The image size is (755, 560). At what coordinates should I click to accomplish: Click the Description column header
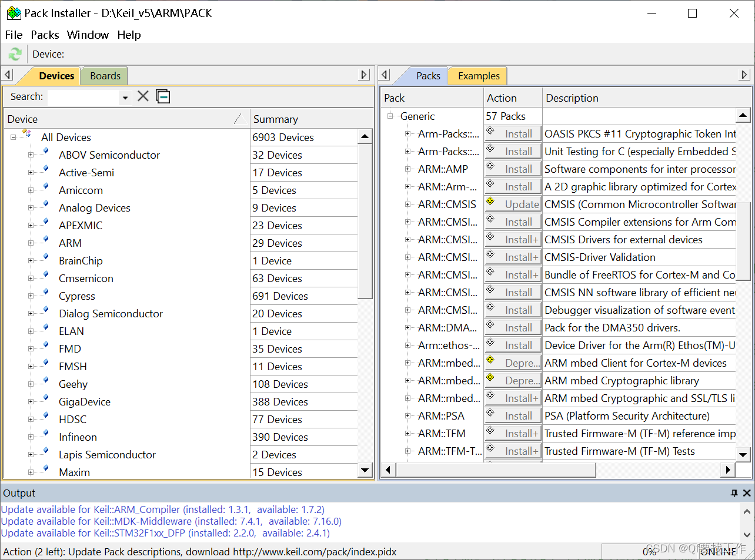click(647, 98)
